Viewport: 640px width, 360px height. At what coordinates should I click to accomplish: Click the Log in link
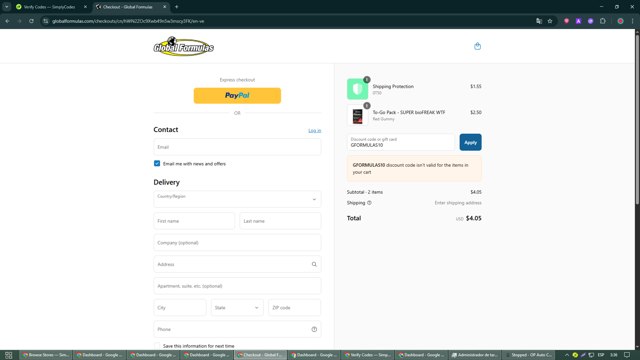pyautogui.click(x=314, y=131)
